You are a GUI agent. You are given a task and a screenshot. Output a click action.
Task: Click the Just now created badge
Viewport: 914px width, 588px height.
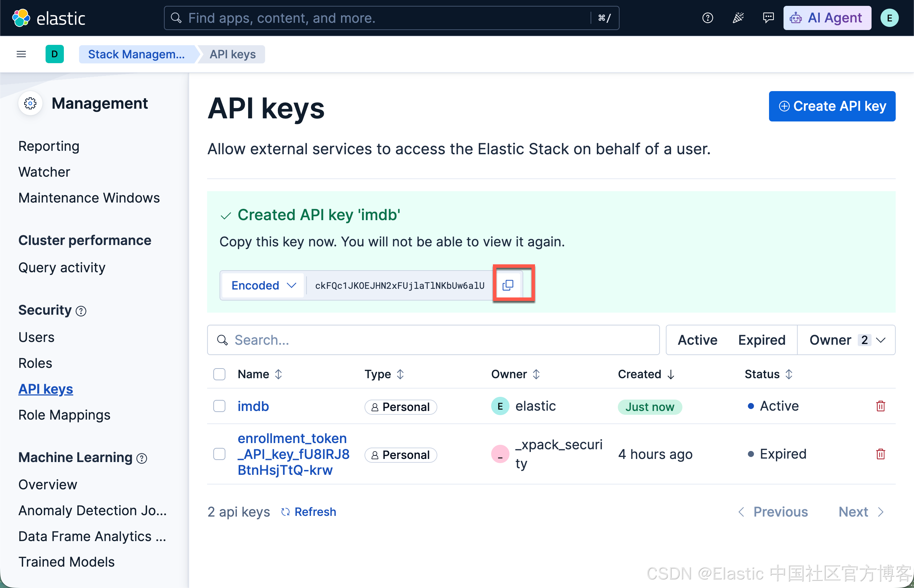650,406
